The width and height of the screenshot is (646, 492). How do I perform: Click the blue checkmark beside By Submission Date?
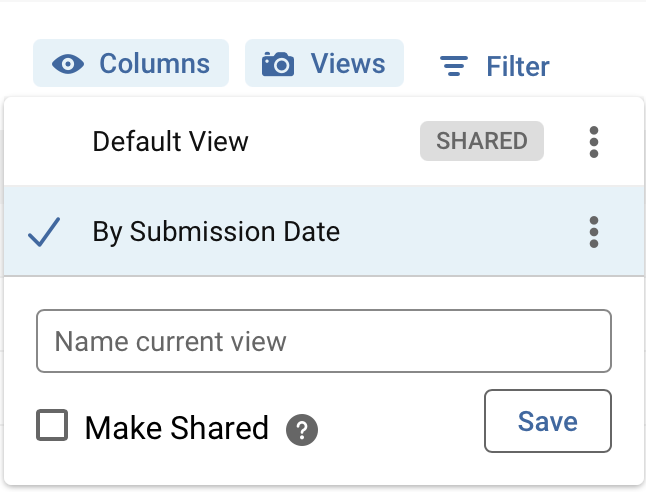[45, 232]
